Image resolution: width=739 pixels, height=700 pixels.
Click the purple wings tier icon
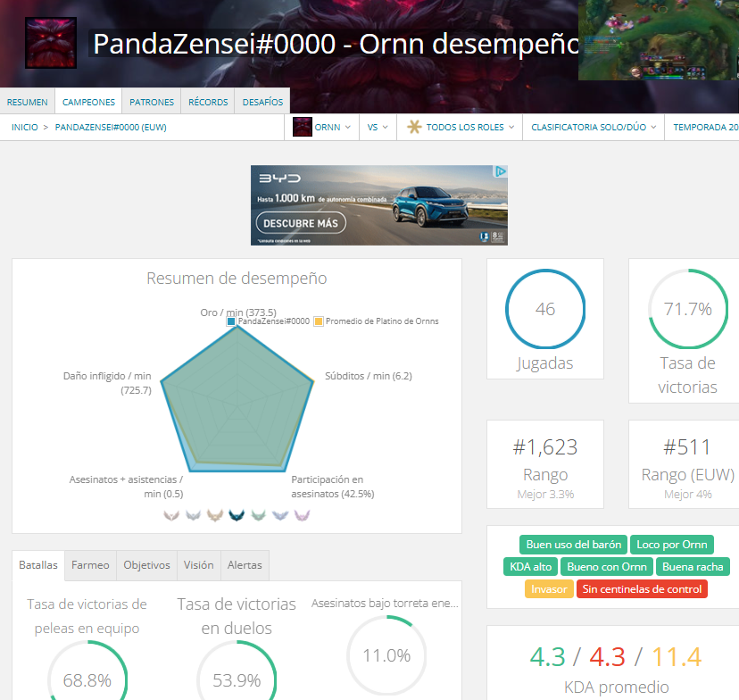[301, 514]
